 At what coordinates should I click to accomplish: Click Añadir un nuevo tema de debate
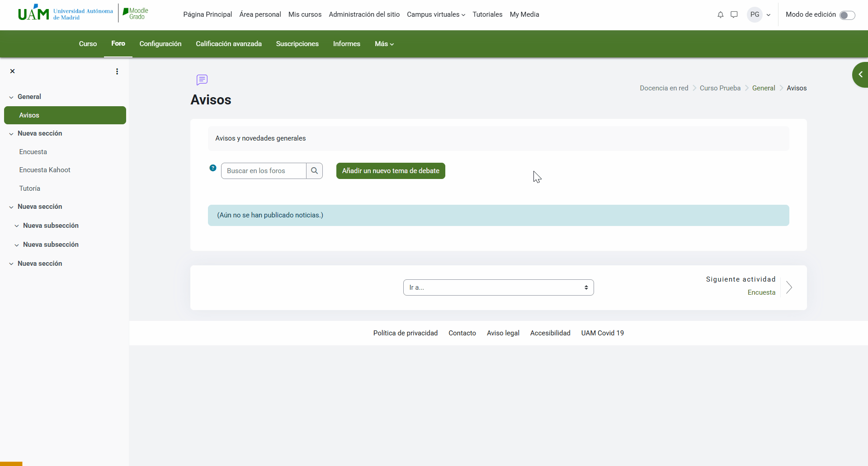391,171
